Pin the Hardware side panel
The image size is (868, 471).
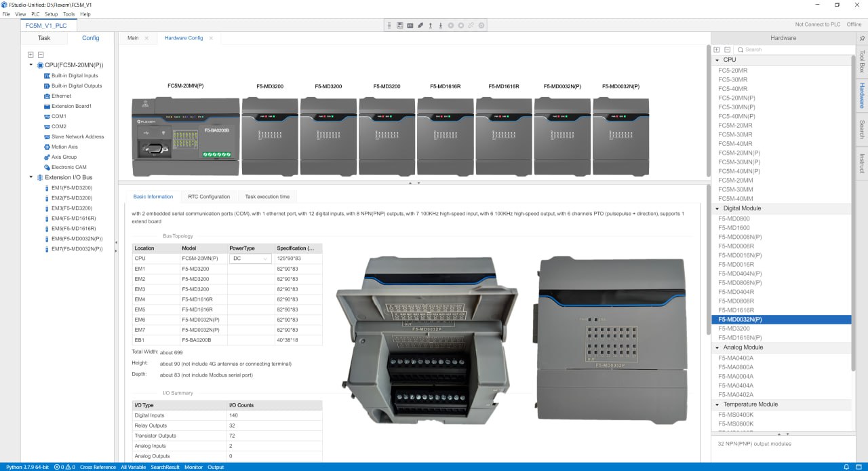(862, 38)
